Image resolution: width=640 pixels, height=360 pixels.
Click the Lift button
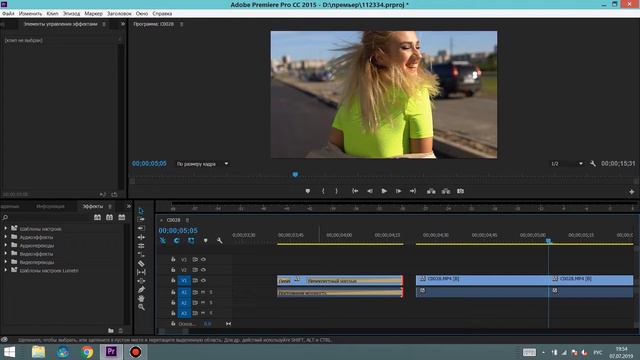(431, 191)
